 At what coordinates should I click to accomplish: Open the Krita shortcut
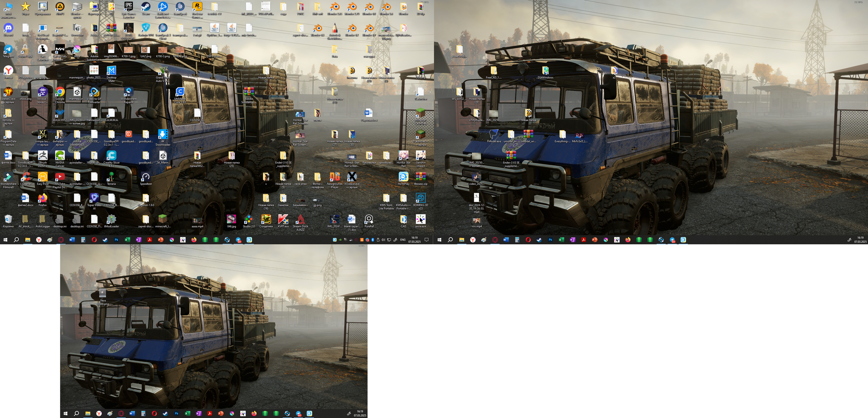coord(77,51)
